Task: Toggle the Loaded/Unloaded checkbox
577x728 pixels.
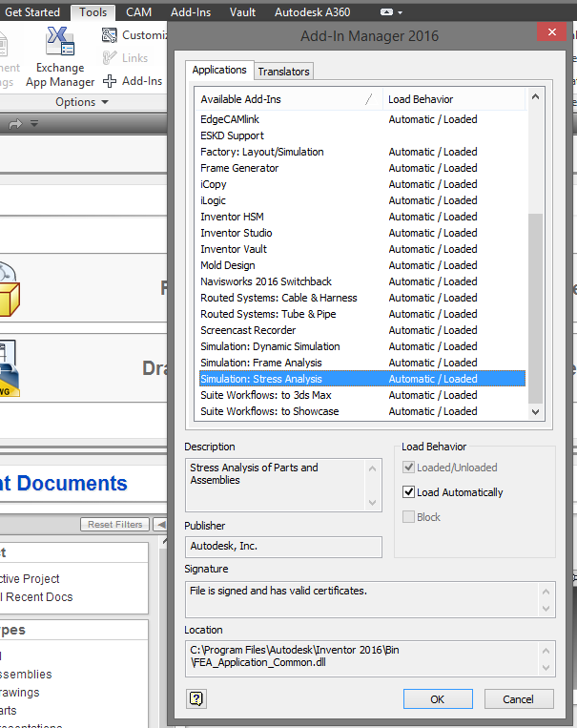Action: pos(408,468)
